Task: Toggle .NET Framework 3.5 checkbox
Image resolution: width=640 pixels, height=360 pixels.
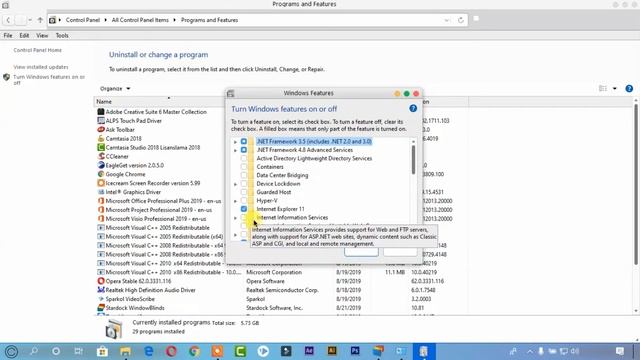Action: pos(244,141)
